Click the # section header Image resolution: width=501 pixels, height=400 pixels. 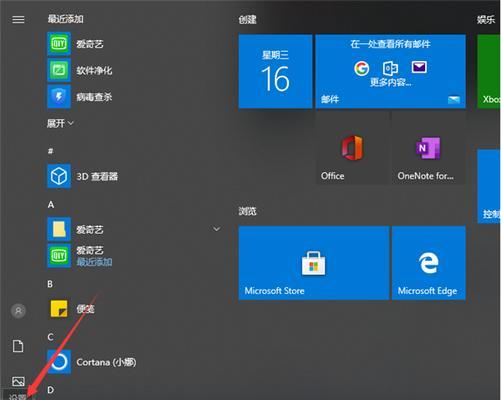50,151
